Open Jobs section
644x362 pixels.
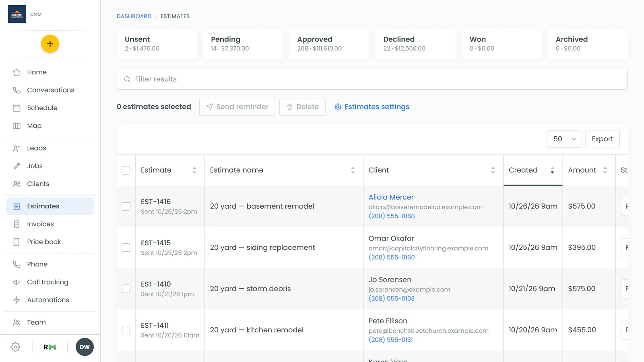(x=50, y=166)
